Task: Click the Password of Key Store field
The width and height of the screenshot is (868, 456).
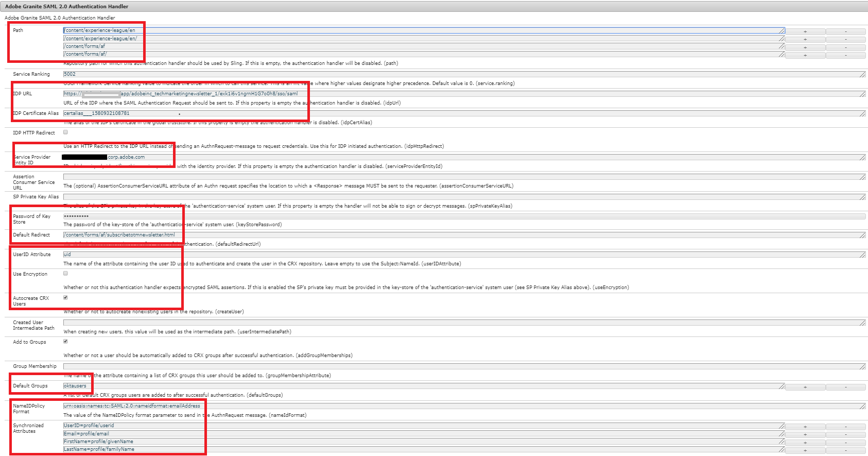Action: pos(464,216)
